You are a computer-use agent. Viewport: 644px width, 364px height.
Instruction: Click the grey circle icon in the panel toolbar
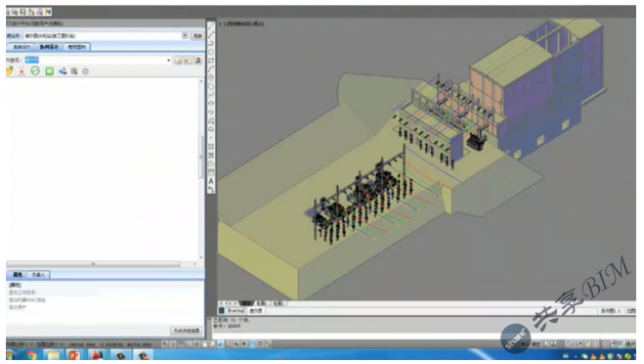[x=85, y=71]
